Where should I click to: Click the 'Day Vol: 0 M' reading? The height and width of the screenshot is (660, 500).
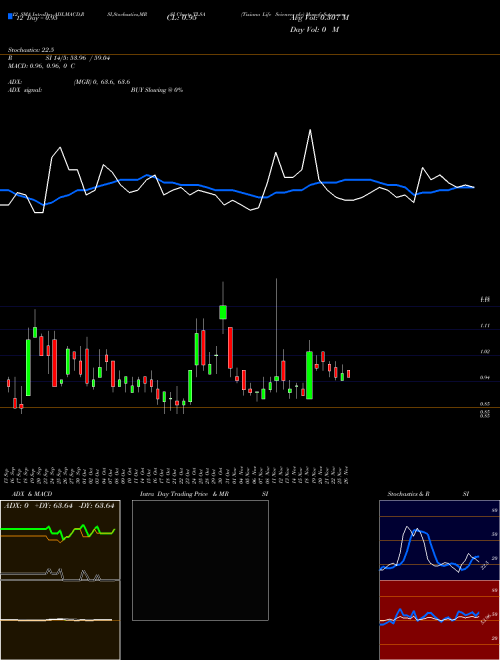(314, 30)
